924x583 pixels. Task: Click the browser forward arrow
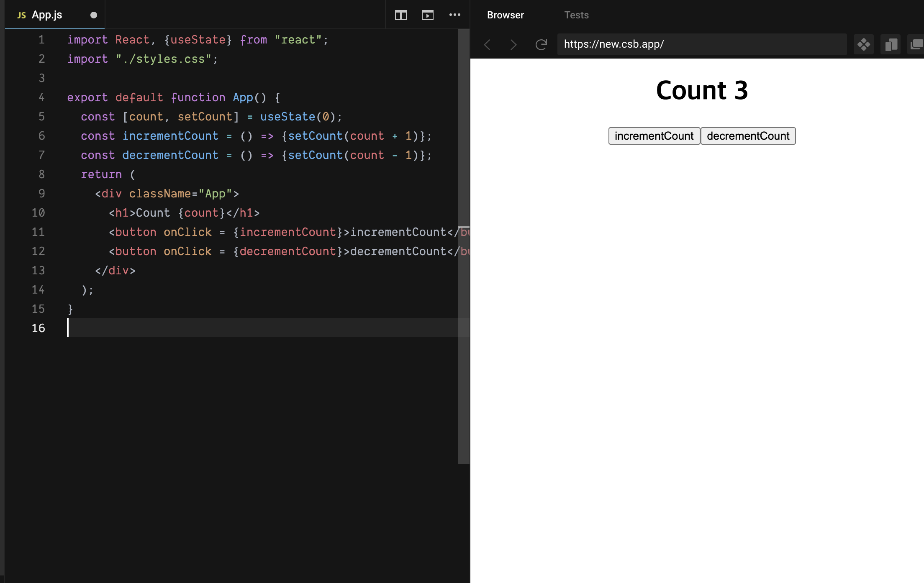tap(513, 44)
